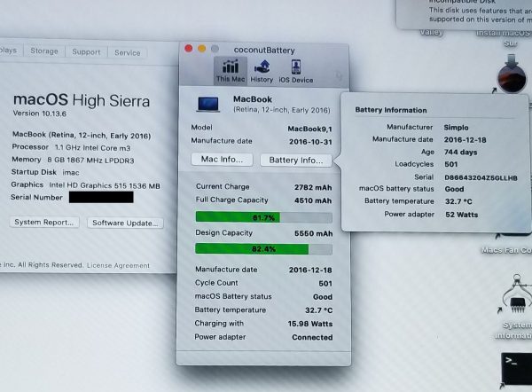Image resolution: width=532 pixels, height=392 pixels.
Task: Click the Software Update... button
Action: tap(125, 222)
